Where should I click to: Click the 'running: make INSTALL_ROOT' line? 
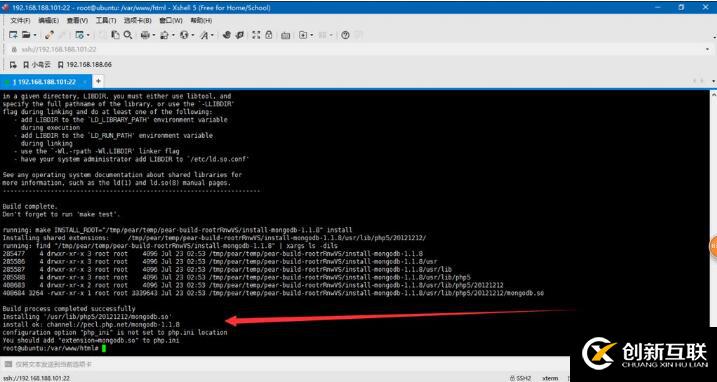click(177, 230)
